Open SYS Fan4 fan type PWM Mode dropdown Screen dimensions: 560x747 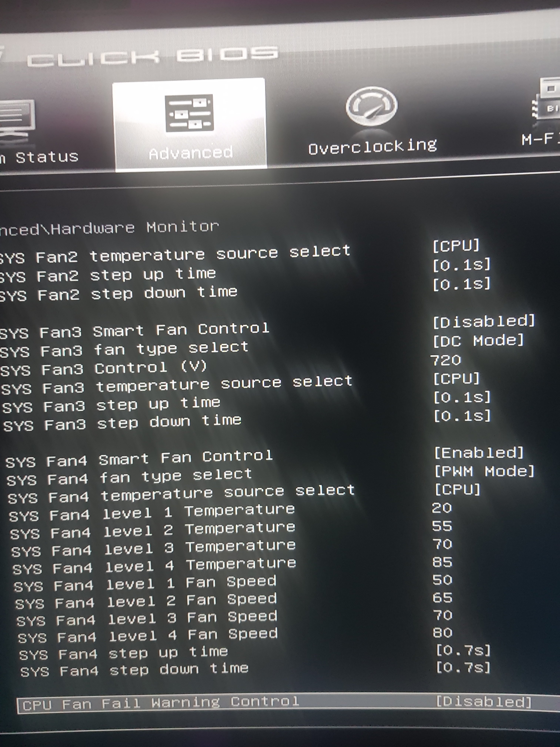click(484, 471)
